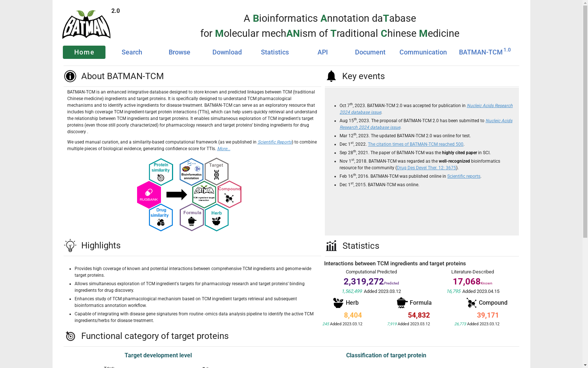
Task: Open the Scientific Reports link in About
Action: click(x=275, y=142)
